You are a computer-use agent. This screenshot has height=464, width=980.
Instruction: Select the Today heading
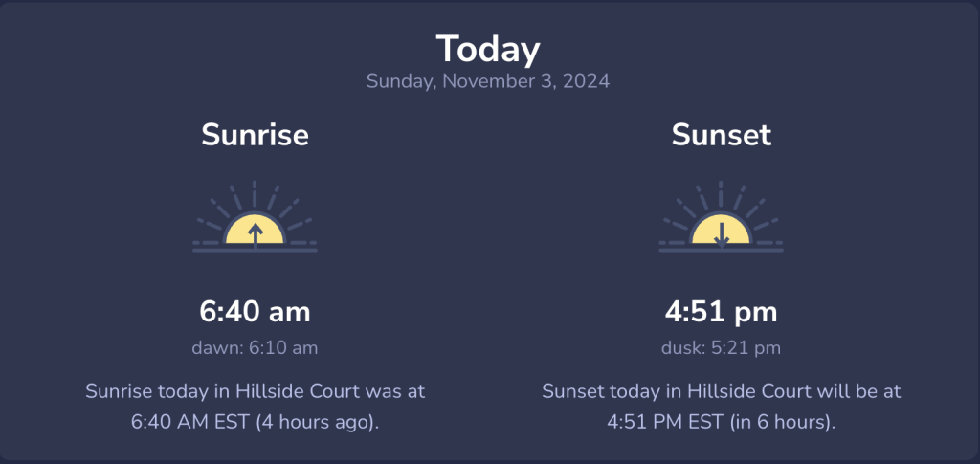pos(488,49)
